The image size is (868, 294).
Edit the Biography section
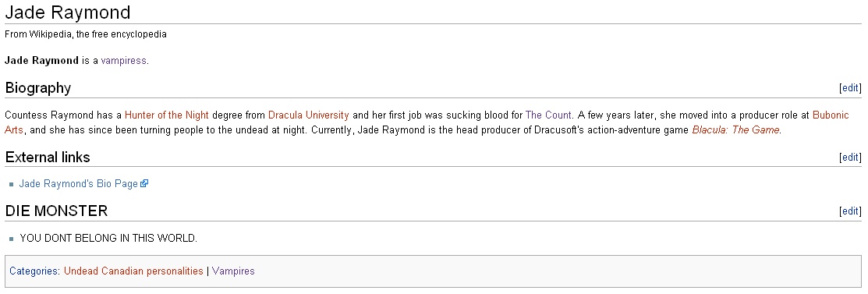point(850,87)
